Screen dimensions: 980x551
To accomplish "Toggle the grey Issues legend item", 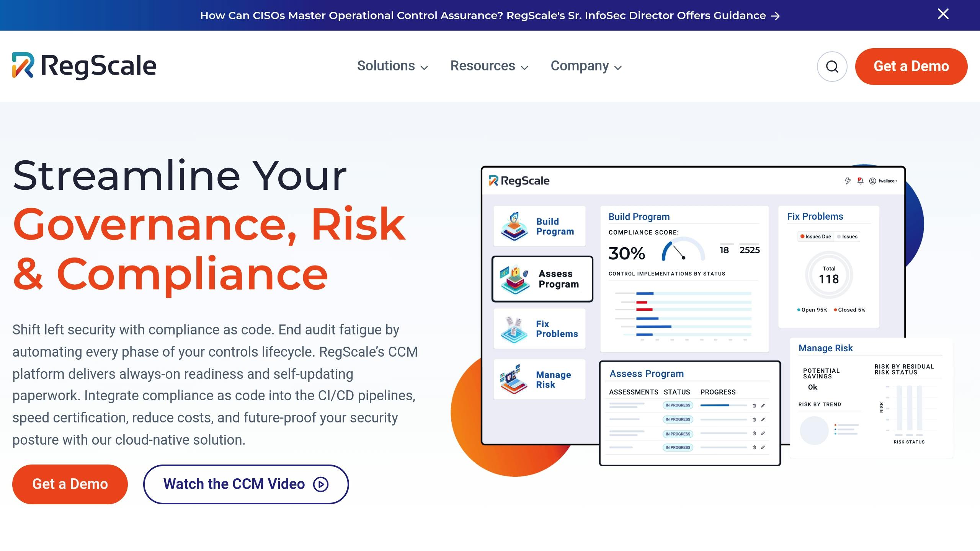I will [x=847, y=236].
